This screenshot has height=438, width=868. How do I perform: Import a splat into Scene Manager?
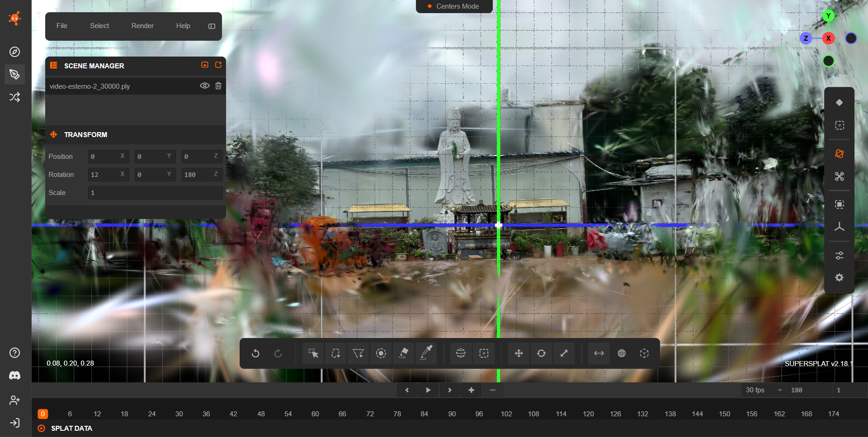(x=205, y=65)
